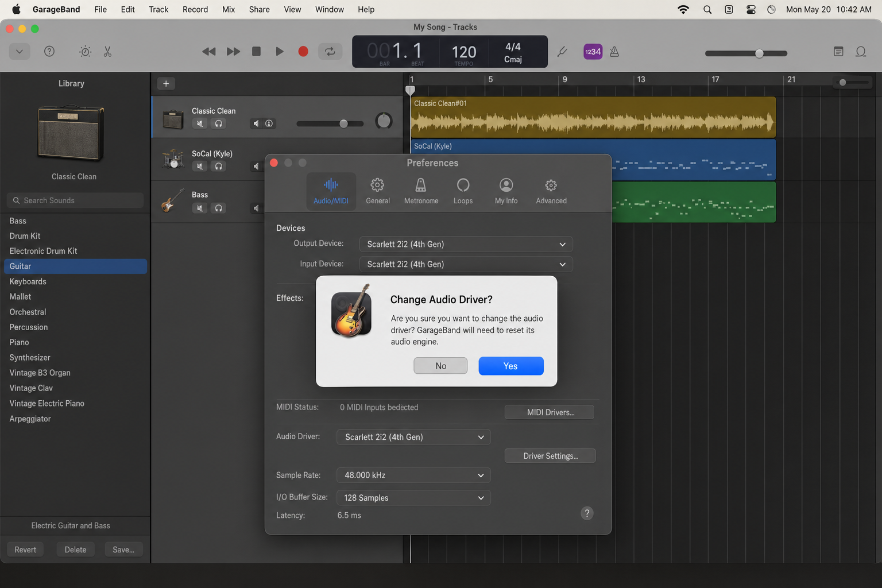
Task: Open Preferences help question mark button
Action: 587,513
